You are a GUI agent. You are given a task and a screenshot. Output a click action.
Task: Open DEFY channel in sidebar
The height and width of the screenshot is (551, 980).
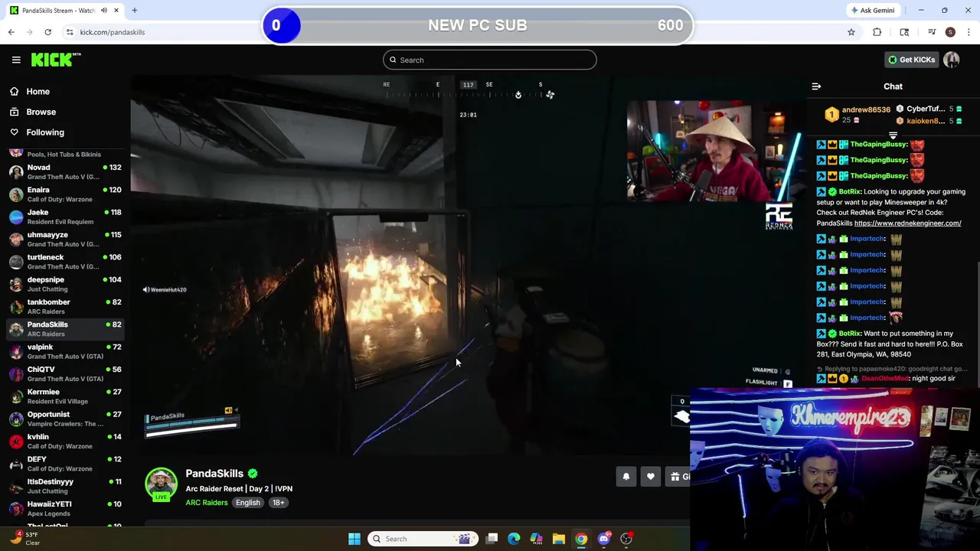65,464
